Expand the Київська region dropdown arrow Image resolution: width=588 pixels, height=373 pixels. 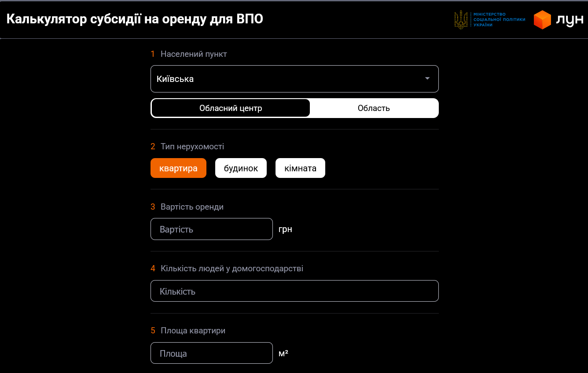pyautogui.click(x=427, y=78)
